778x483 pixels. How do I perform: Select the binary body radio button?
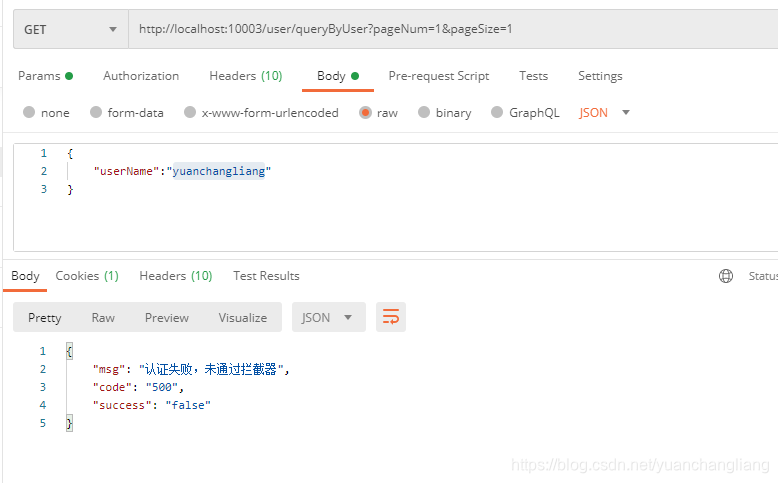(x=424, y=112)
